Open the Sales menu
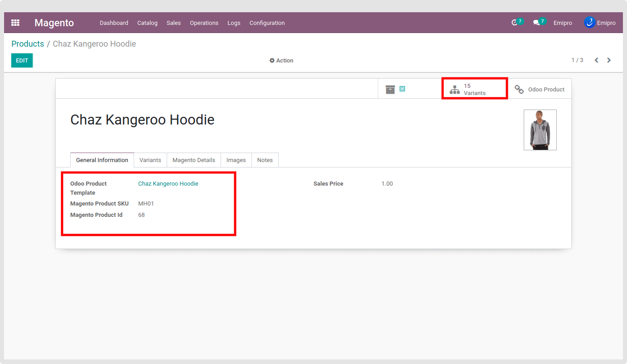The width and height of the screenshot is (627, 364). [174, 23]
